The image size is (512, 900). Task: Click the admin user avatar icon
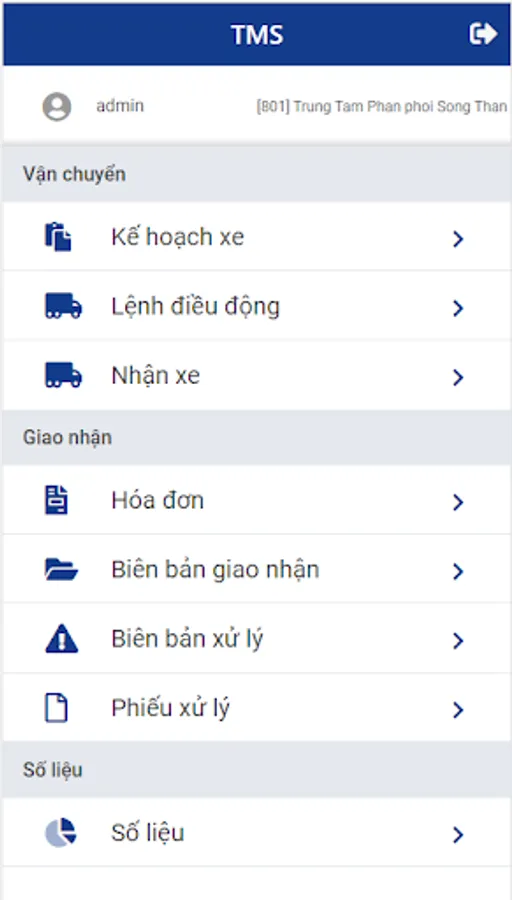[x=57, y=107]
